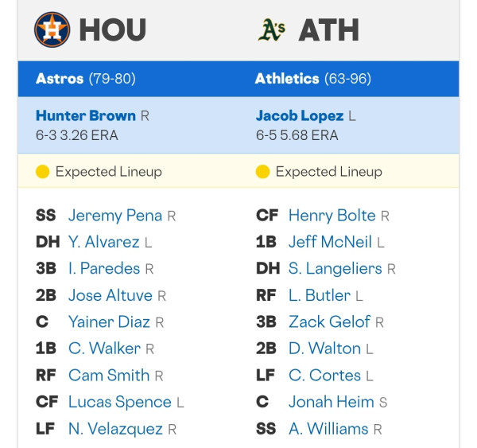Open C. Walker player link
The width and height of the screenshot is (477, 448).
pos(104,349)
